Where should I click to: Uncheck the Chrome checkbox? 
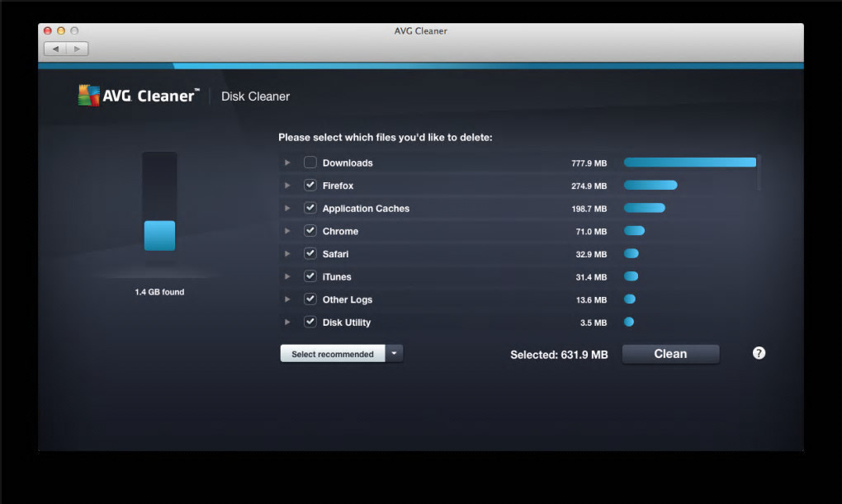pos(310,231)
